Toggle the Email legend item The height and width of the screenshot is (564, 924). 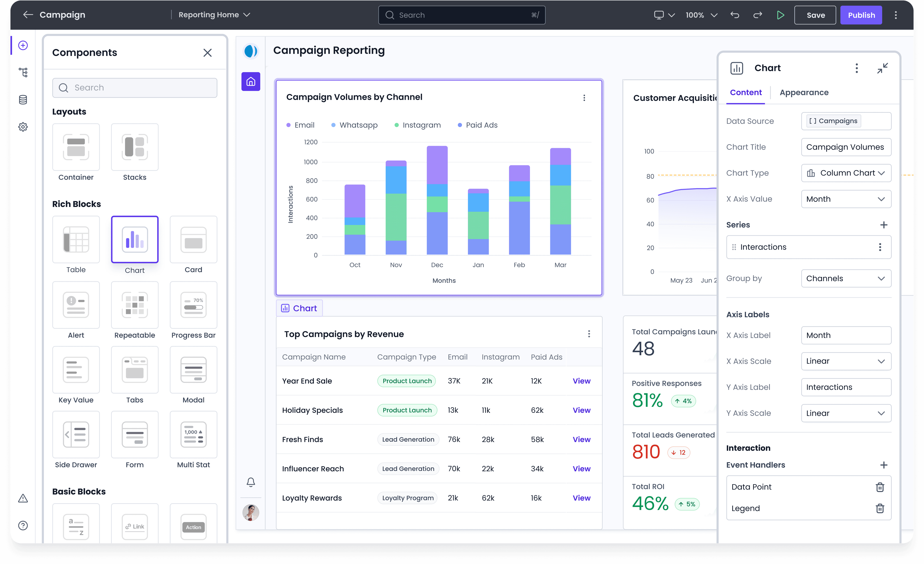tap(304, 125)
